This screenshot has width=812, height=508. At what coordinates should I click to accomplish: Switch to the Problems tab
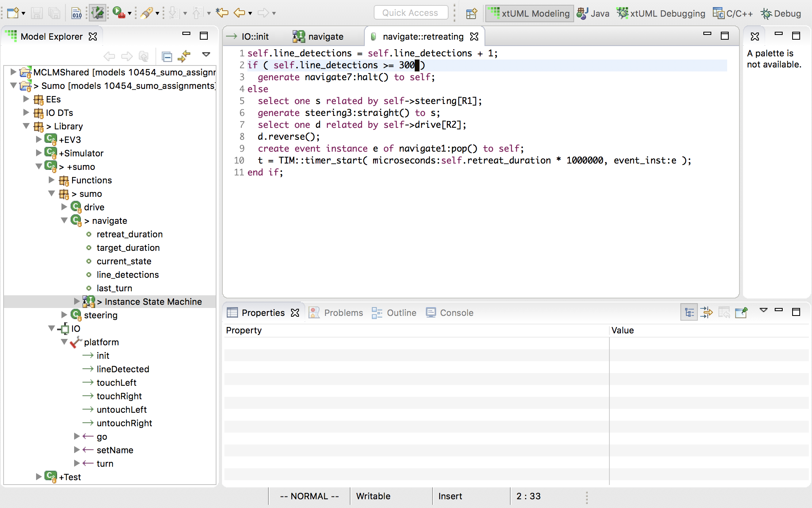coord(336,313)
